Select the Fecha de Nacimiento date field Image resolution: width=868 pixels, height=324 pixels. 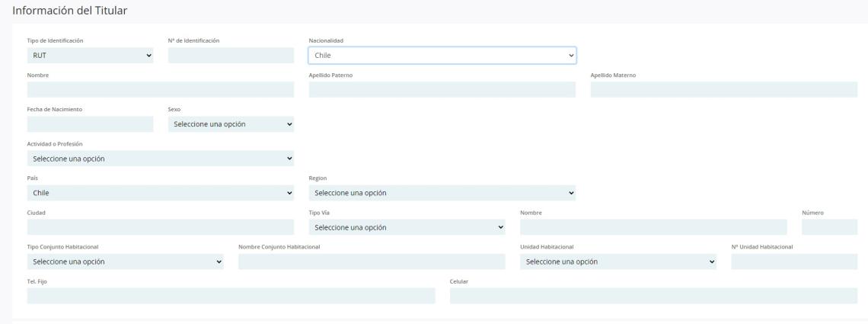coord(90,124)
